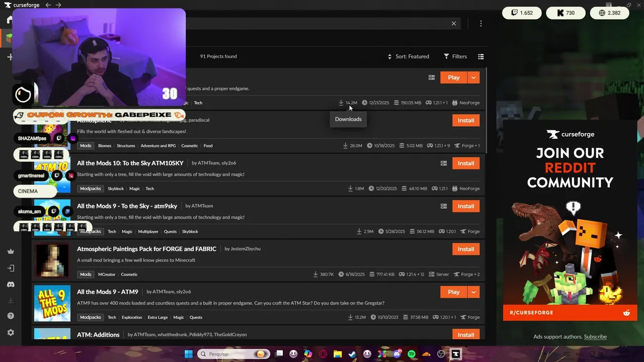
Task: Click the Reddit icon on the R/CURSEFORGE banner
Action: (x=626, y=313)
